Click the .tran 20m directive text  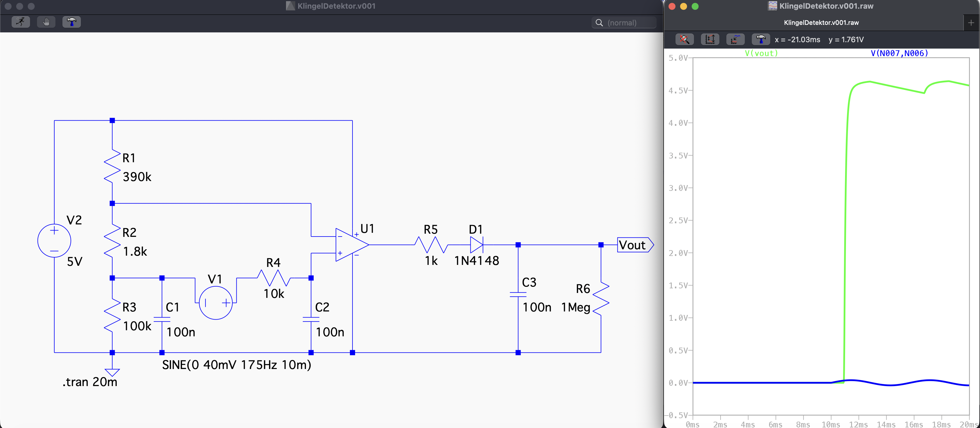[90, 382]
